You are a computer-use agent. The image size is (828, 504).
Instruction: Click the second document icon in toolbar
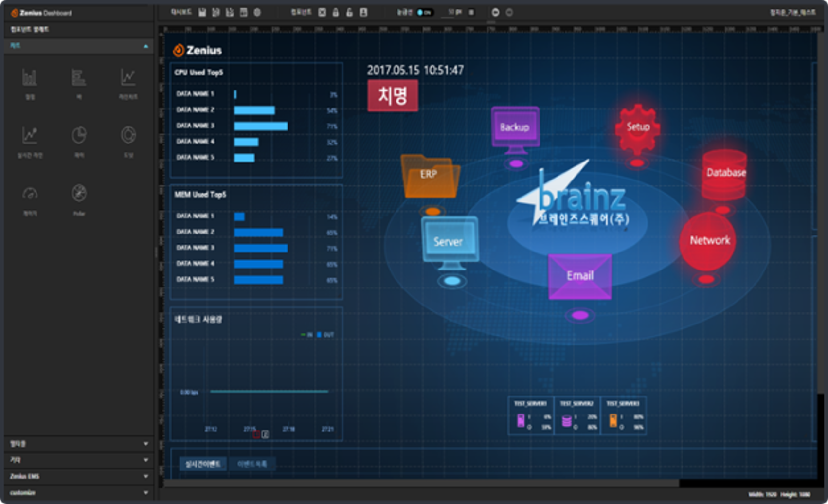click(216, 12)
